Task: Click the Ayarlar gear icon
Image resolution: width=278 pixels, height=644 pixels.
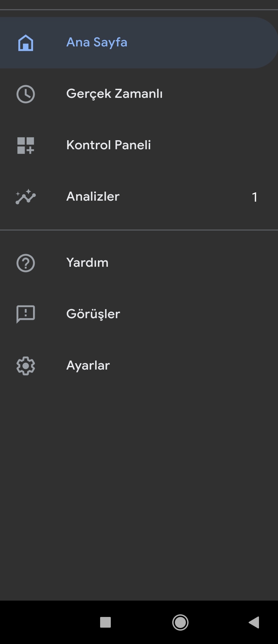Action: pyautogui.click(x=26, y=366)
